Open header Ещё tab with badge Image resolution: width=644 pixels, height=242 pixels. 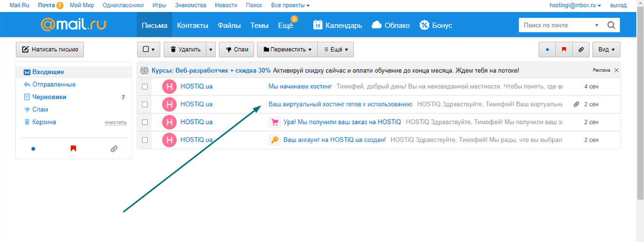coord(286,25)
